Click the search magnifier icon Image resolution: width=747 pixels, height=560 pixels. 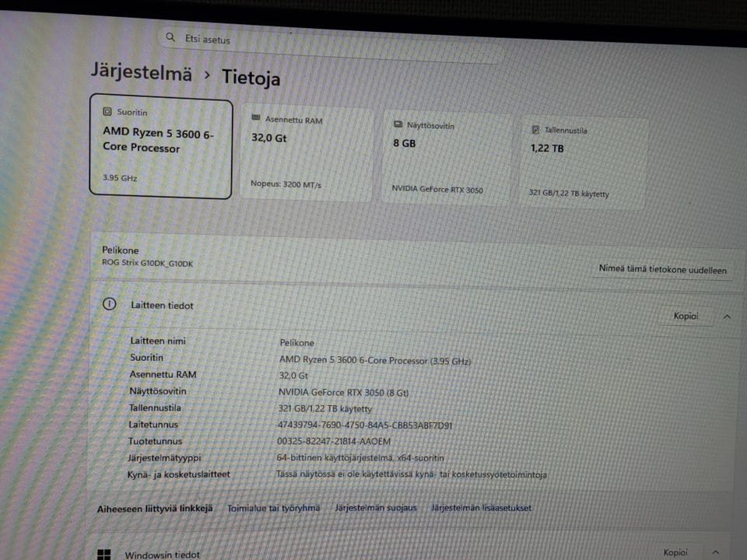point(170,37)
